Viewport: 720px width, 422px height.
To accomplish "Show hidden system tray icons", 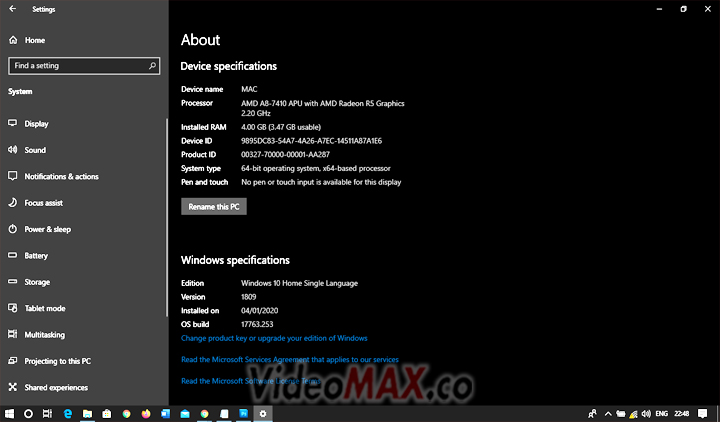I will [608, 414].
